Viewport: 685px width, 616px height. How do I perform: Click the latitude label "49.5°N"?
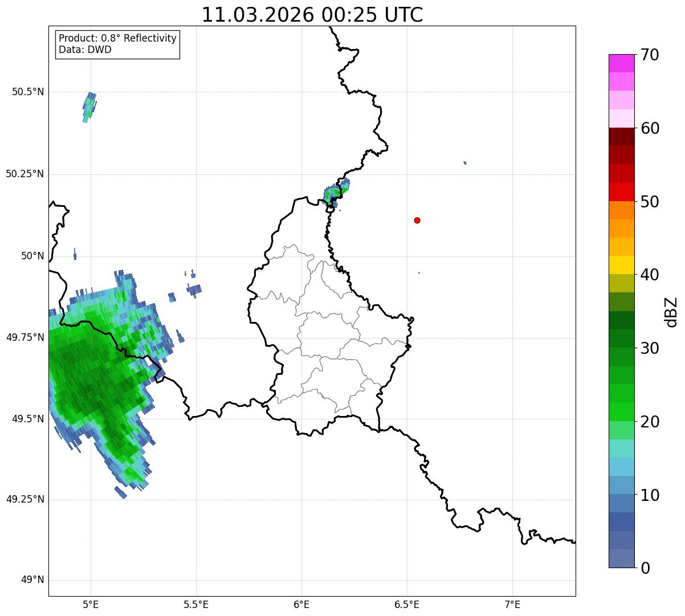coord(28,419)
